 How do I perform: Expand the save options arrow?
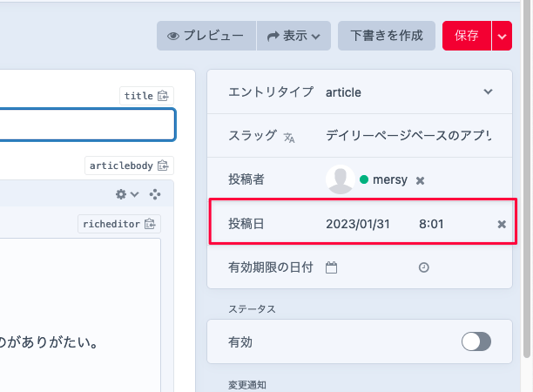tap(502, 36)
